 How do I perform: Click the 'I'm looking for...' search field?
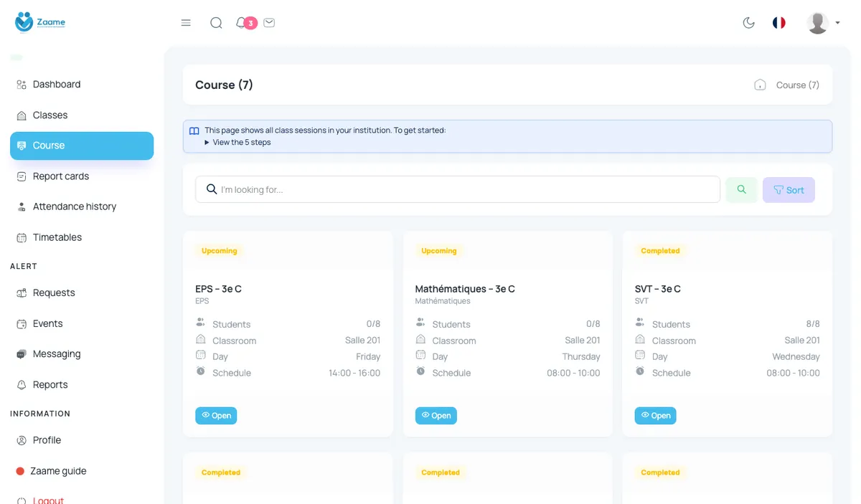tap(458, 189)
